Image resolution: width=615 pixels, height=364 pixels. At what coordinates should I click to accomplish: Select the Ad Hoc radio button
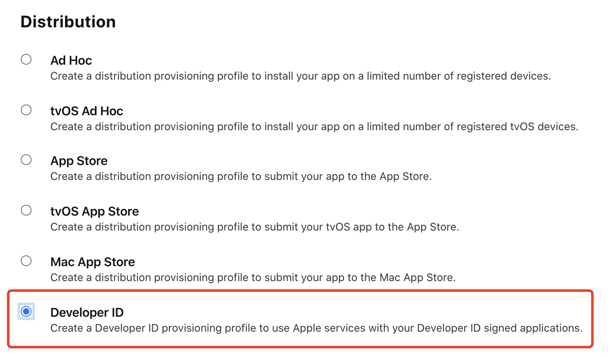click(x=26, y=59)
